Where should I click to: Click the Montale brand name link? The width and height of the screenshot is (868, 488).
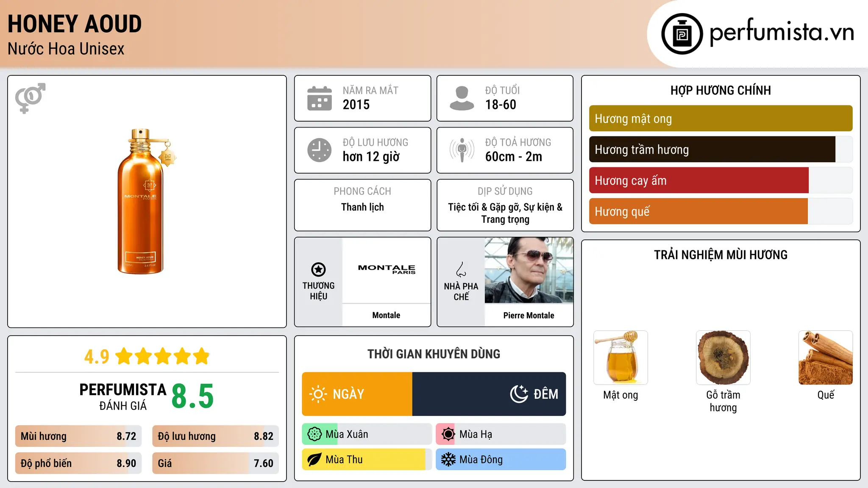(x=386, y=315)
